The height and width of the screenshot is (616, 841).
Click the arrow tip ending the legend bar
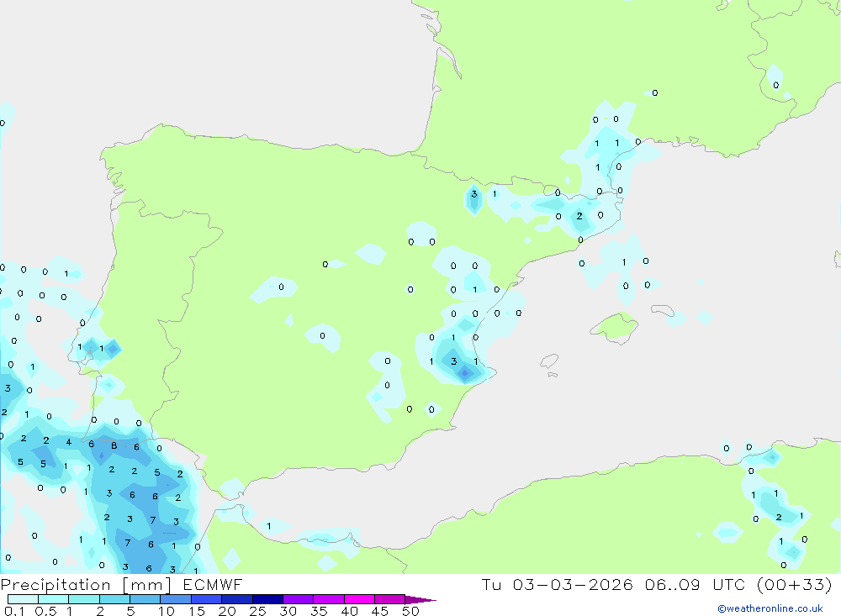[x=420, y=600]
